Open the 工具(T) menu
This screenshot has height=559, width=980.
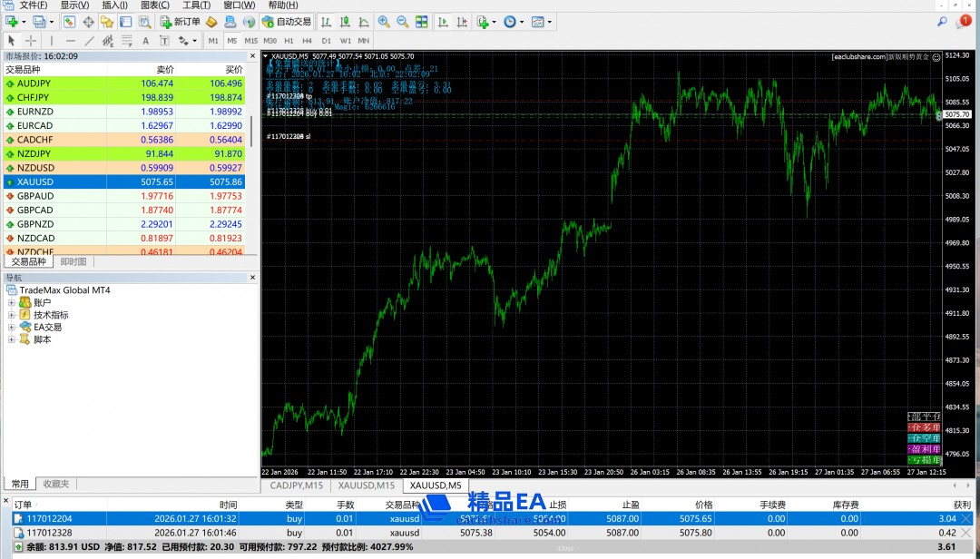pos(196,5)
